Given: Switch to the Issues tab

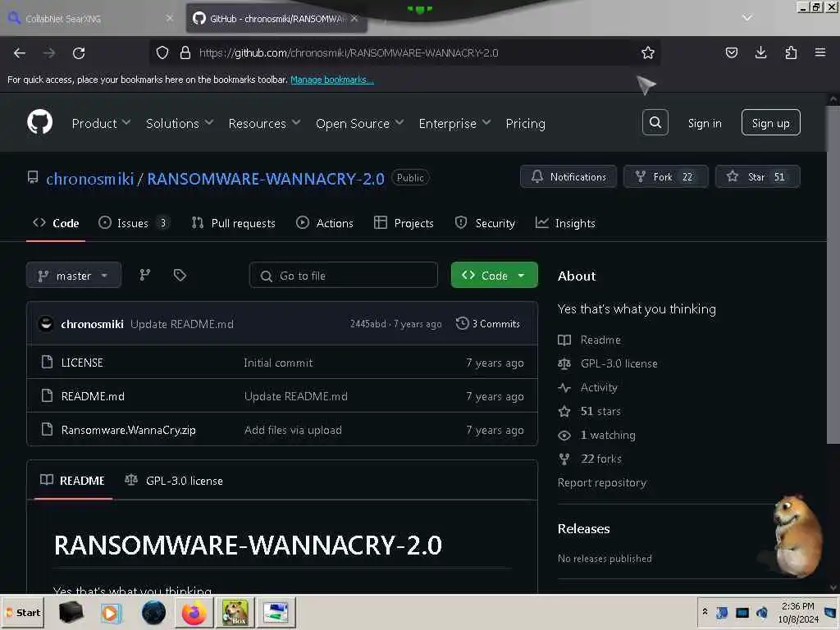Looking at the screenshot, I should click(134, 223).
